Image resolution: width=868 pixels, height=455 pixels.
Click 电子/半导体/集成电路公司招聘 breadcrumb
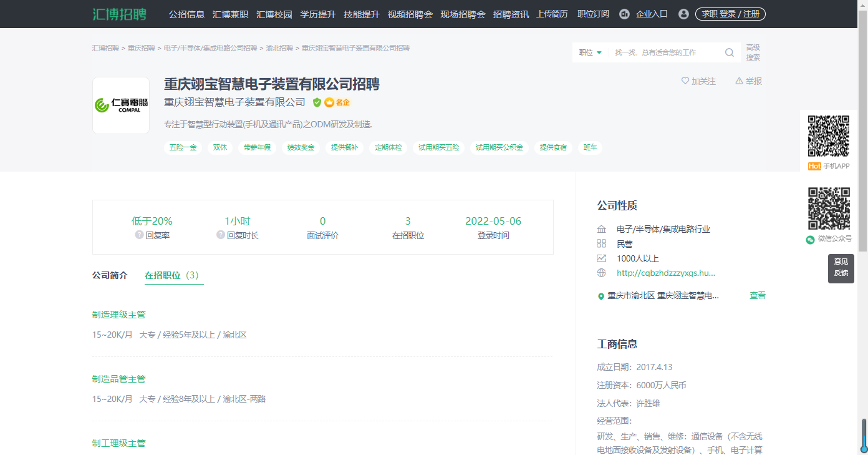(210, 48)
